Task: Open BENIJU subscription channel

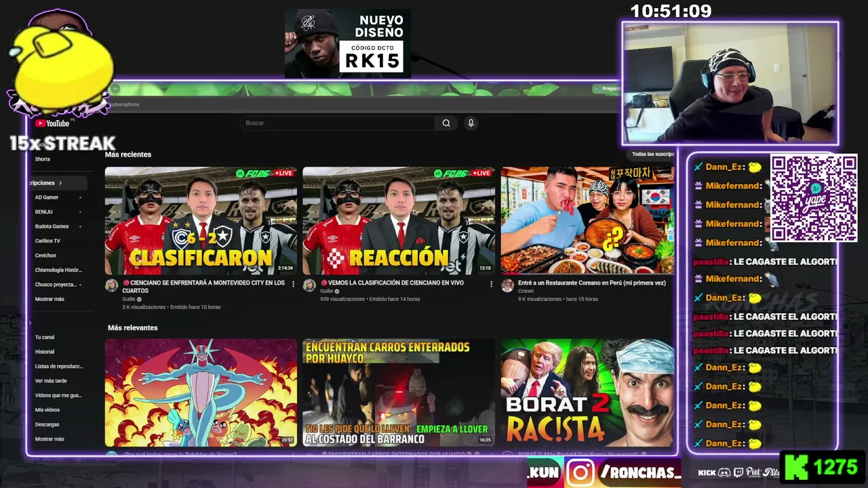Action: 44,212
